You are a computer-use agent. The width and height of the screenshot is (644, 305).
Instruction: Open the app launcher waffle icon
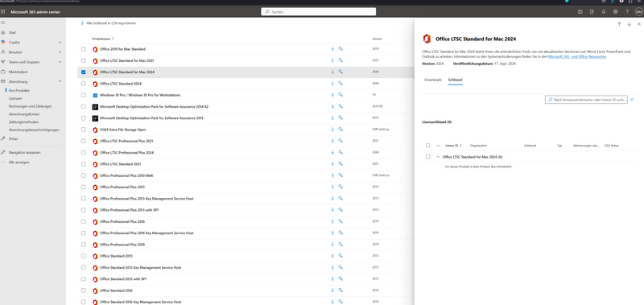coord(3,12)
